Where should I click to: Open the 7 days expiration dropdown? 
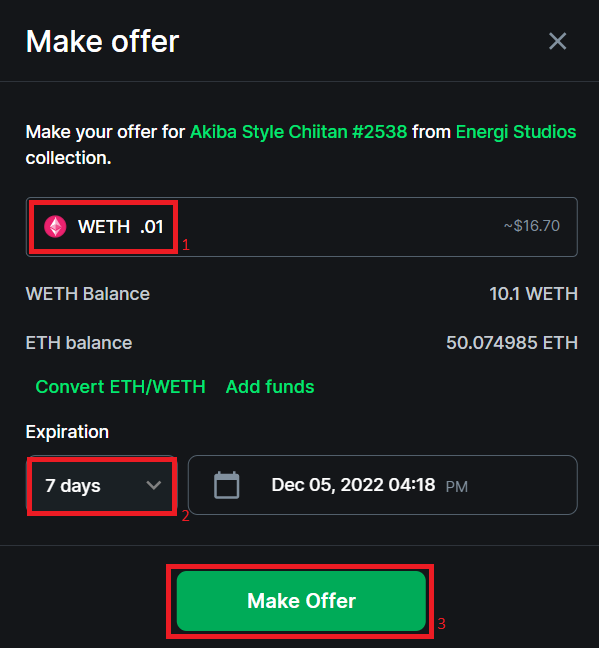[102, 485]
